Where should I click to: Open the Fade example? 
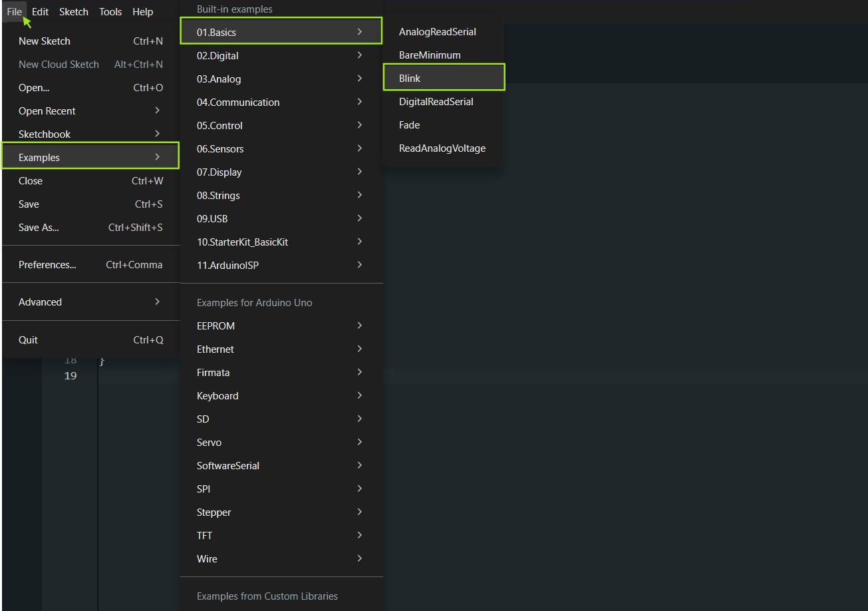click(x=444, y=125)
